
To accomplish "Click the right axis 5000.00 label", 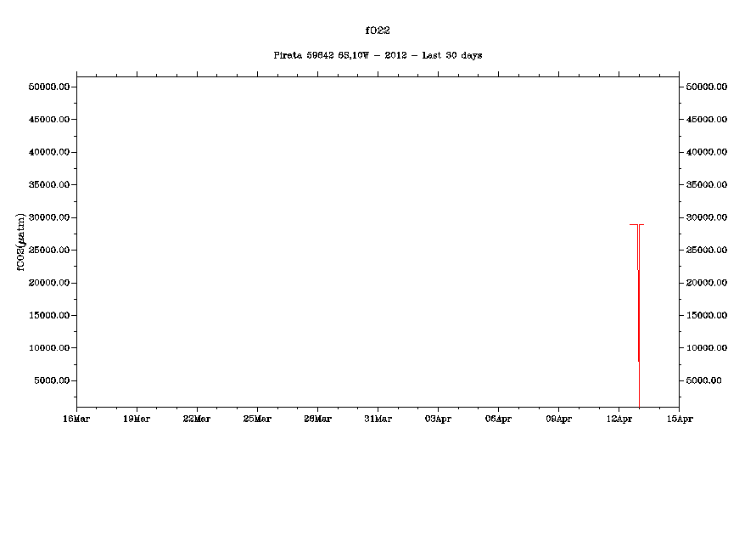I will coord(704,380).
